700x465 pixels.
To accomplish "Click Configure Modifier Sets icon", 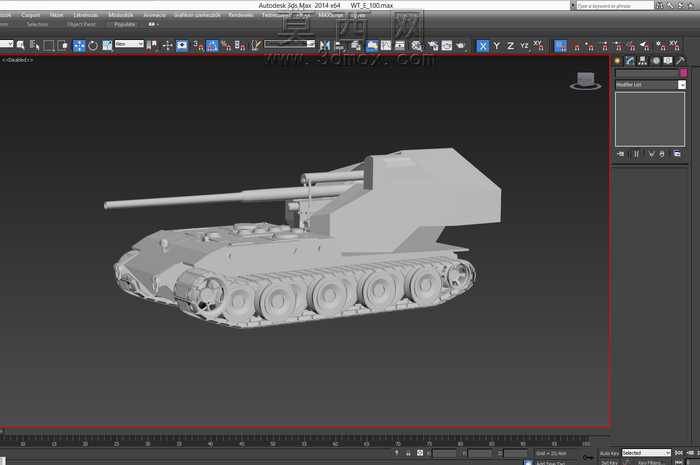I will point(677,154).
